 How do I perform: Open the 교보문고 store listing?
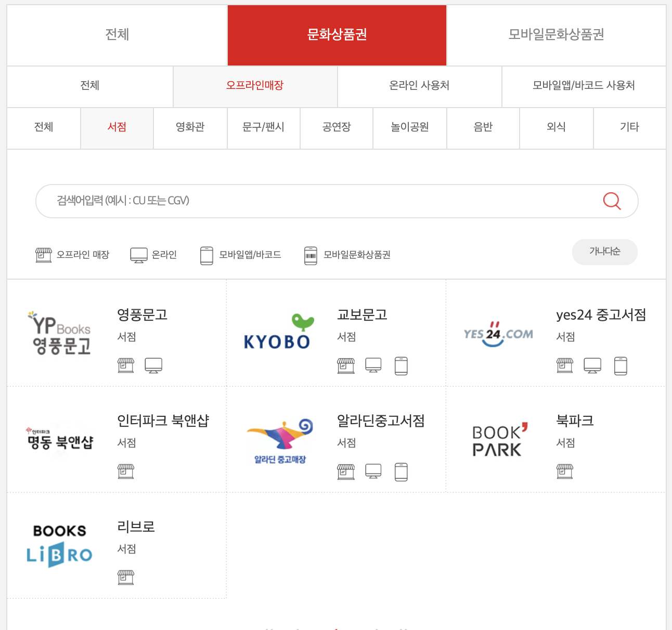tap(361, 314)
